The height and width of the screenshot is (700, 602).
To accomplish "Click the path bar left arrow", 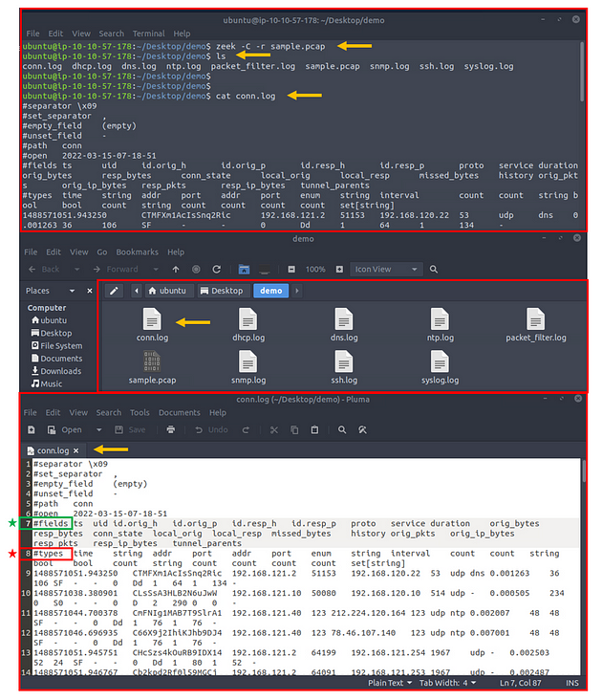I will [x=137, y=291].
